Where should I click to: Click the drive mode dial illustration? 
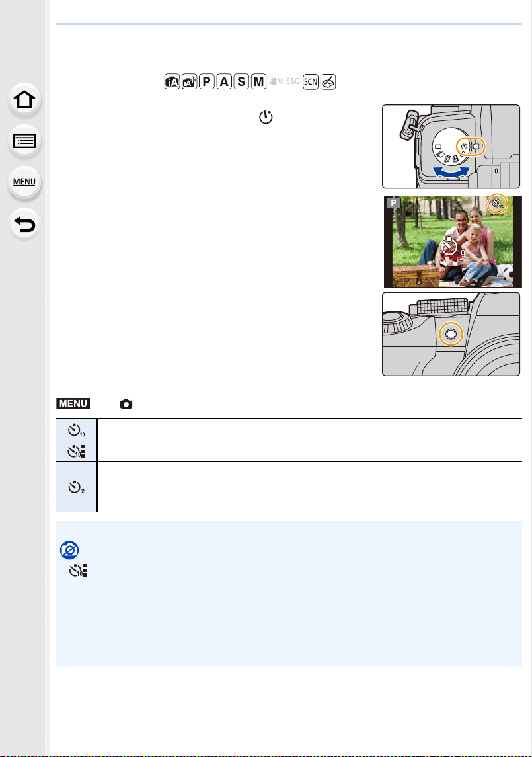click(x=451, y=146)
